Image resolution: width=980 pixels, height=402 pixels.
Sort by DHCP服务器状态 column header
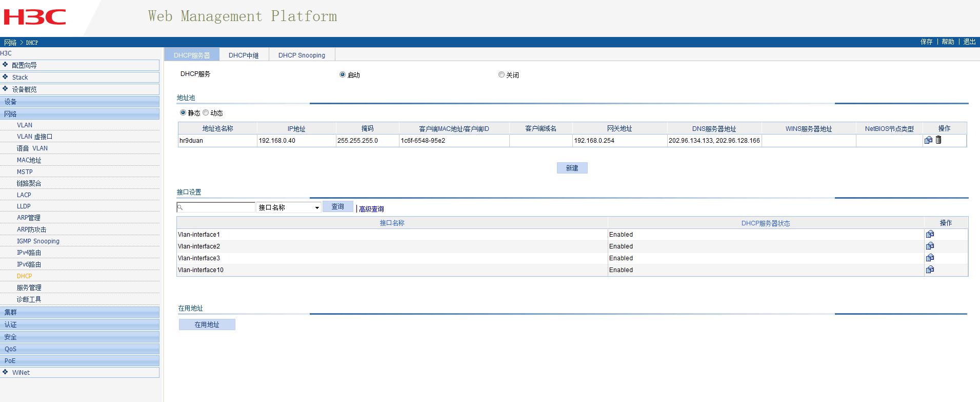766,223
